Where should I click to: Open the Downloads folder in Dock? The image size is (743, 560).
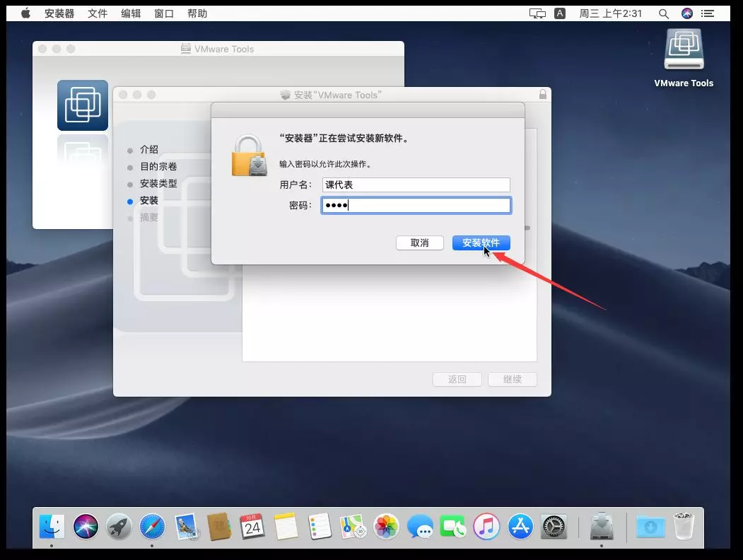pyautogui.click(x=650, y=526)
